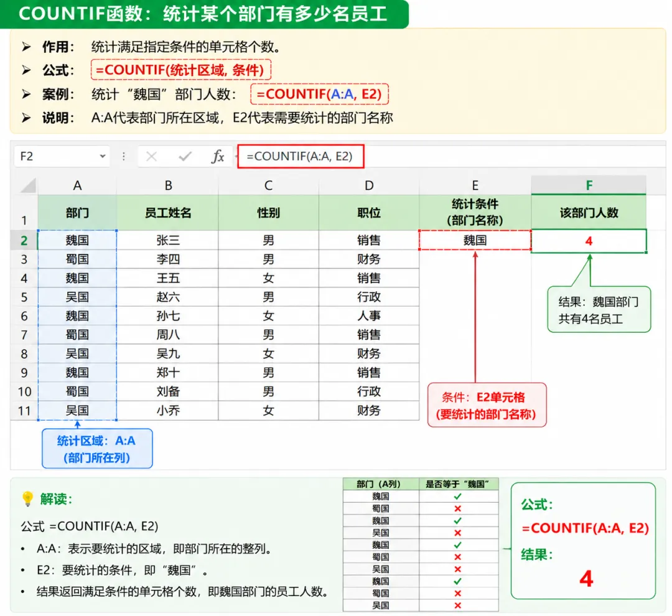Click the cancel X icon in formula bar

click(151, 156)
